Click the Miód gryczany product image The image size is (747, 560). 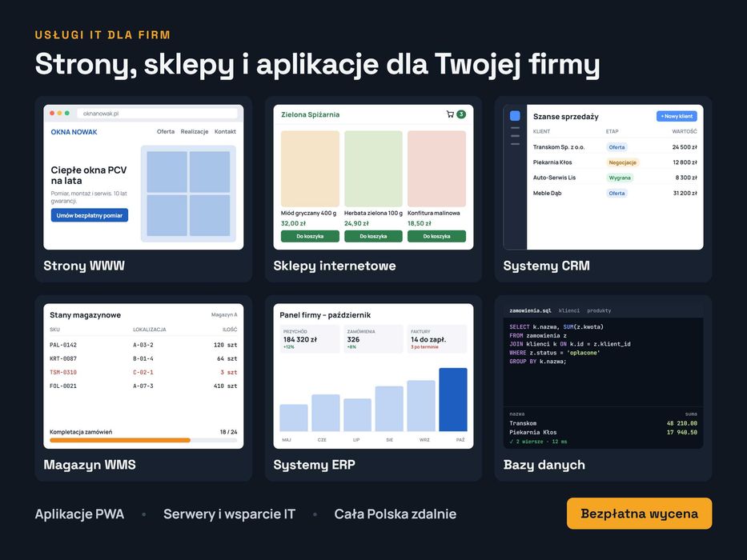(310, 169)
